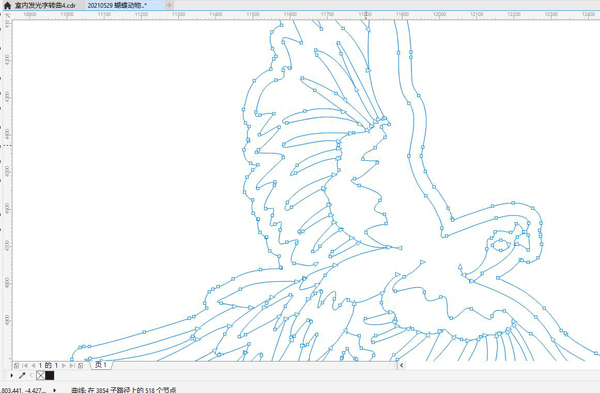Jump to the last page arrow
The height and width of the screenshot is (393, 600).
click(x=72, y=366)
